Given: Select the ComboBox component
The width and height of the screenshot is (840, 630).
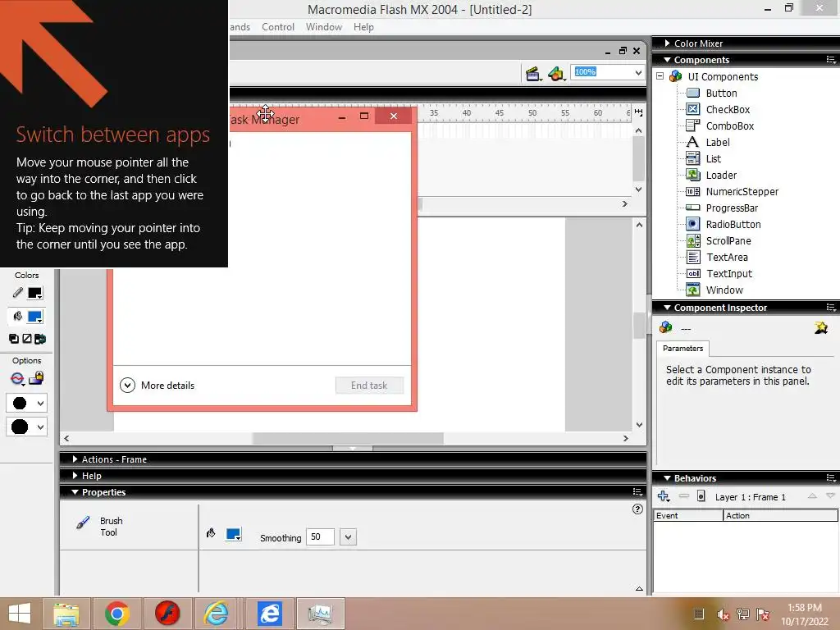Looking at the screenshot, I should [729, 126].
